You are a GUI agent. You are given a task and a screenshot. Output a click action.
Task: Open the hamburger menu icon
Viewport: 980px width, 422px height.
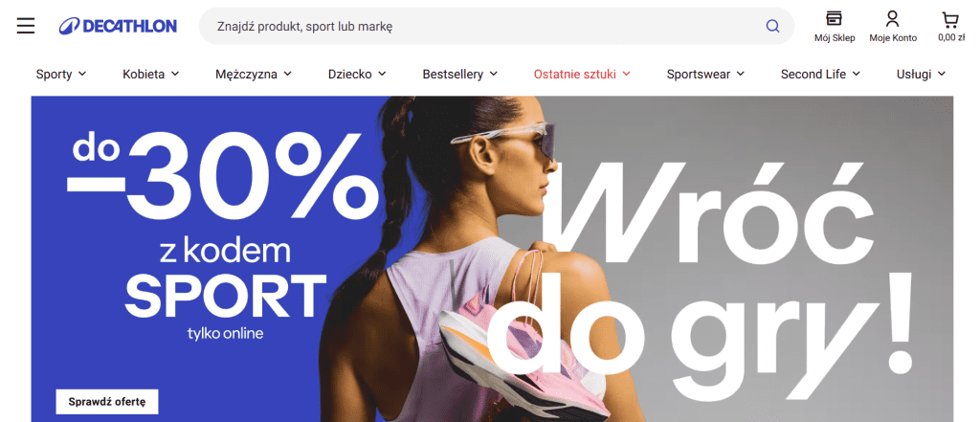coord(26,26)
